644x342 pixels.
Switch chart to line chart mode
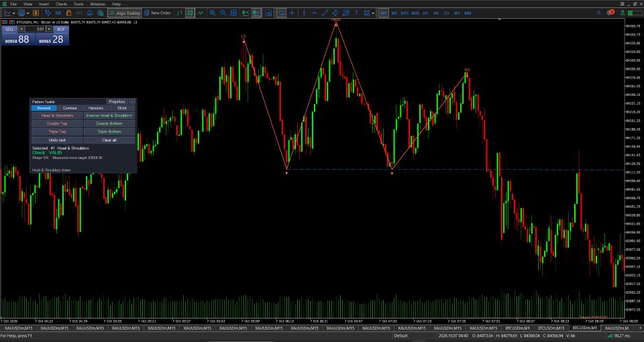(201, 13)
